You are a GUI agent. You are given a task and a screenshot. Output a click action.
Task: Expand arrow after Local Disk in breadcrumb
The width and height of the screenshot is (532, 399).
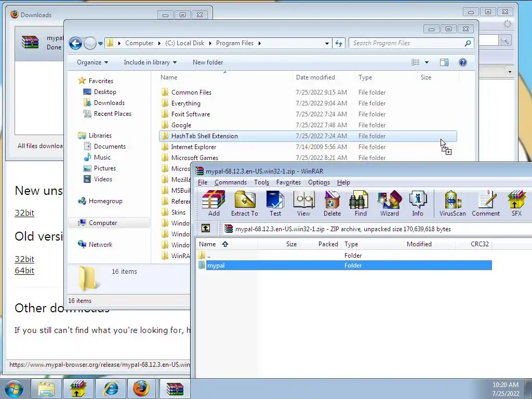point(210,43)
